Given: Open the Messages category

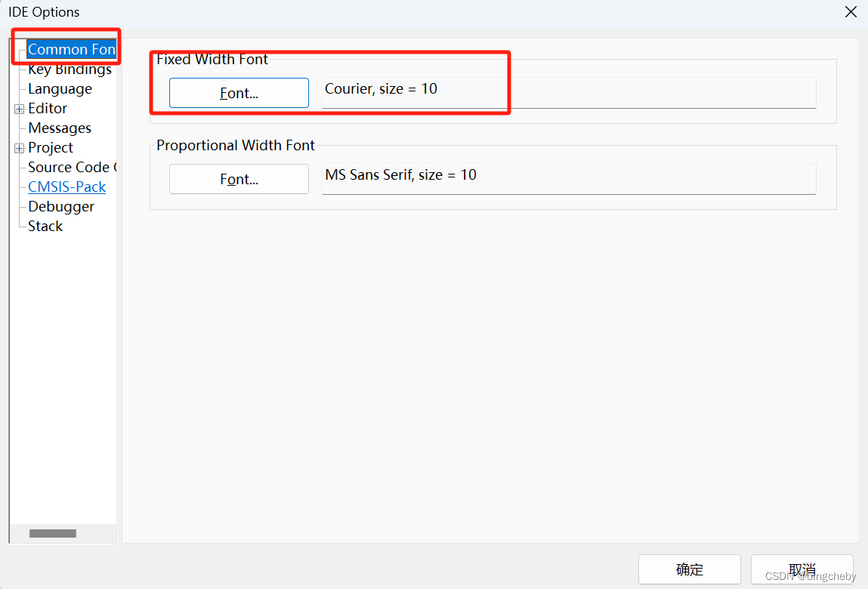Looking at the screenshot, I should [60, 128].
